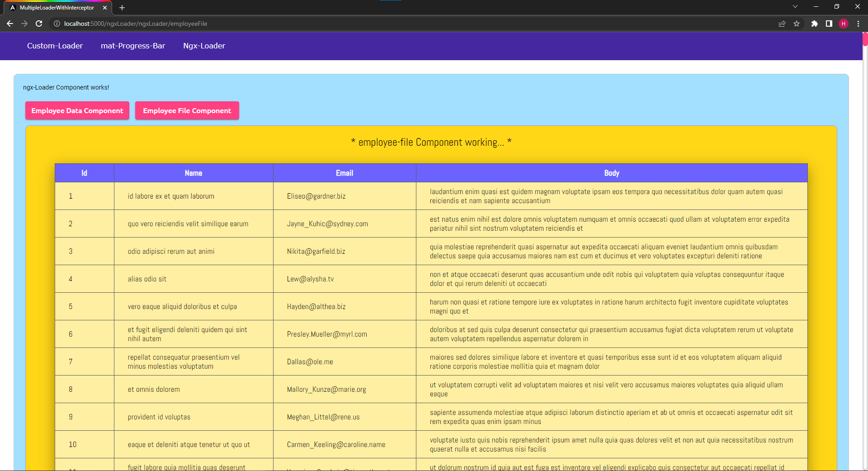Select email Lew@alysha.tv
The image size is (868, 471).
pyautogui.click(x=310, y=279)
